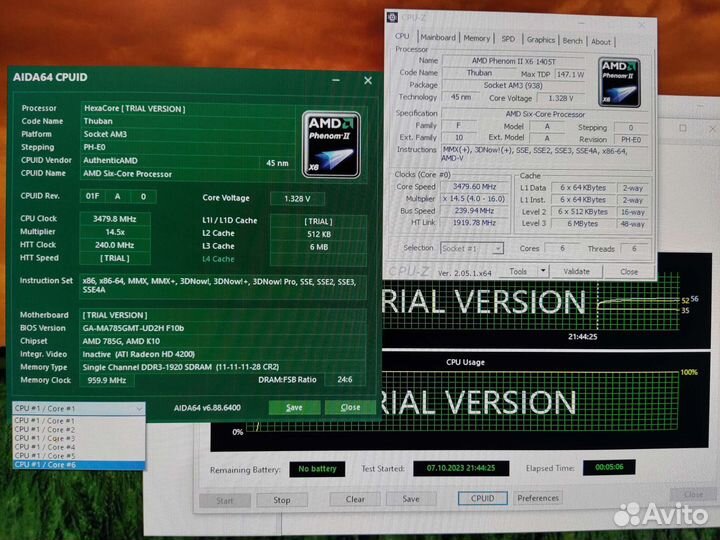Viewport: 720px width, 540px height.
Task: Select CPU #1 / Core #3 in list
Action: click(x=79, y=438)
